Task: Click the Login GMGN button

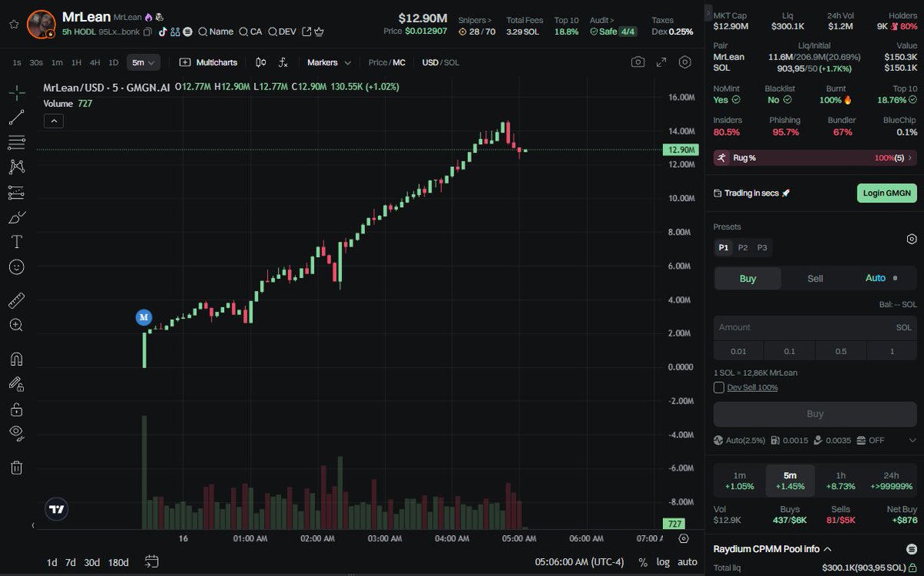Action: (x=887, y=193)
